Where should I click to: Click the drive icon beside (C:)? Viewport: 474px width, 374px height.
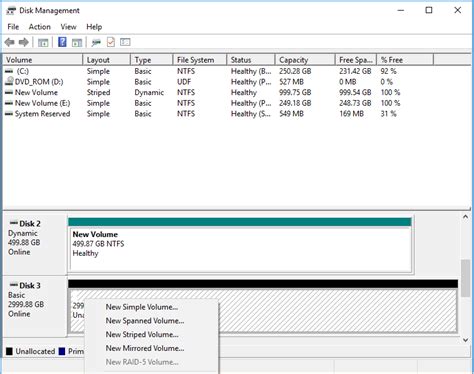tap(9, 71)
